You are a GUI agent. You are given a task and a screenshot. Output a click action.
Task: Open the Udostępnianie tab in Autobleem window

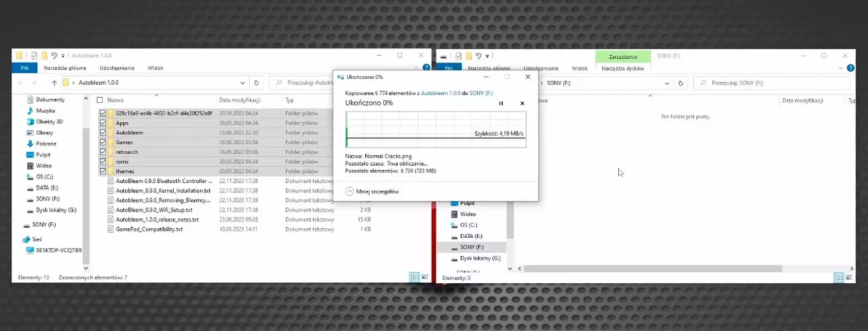[x=117, y=68]
